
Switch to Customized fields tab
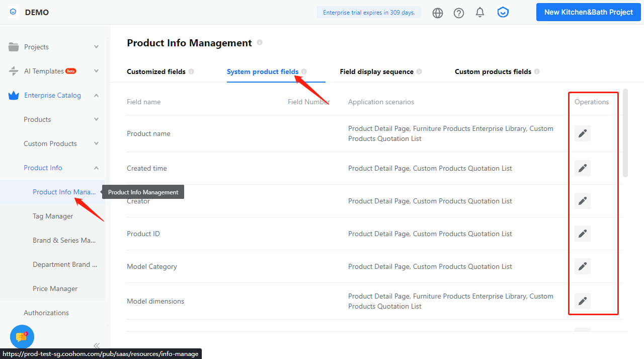click(156, 71)
